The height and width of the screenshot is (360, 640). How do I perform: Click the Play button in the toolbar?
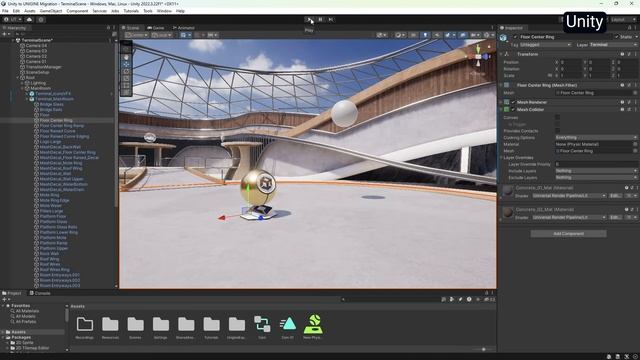pos(310,19)
